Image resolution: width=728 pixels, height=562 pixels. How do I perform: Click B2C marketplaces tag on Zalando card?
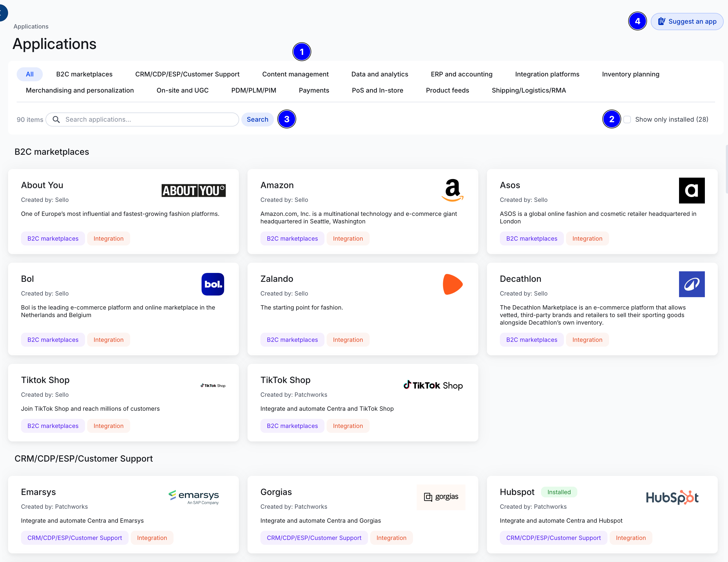point(292,339)
